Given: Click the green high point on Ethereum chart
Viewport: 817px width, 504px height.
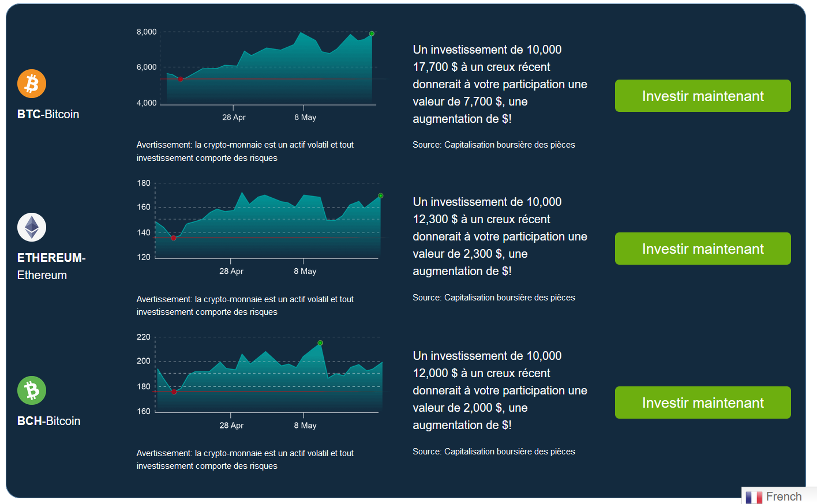Looking at the screenshot, I should point(381,196).
